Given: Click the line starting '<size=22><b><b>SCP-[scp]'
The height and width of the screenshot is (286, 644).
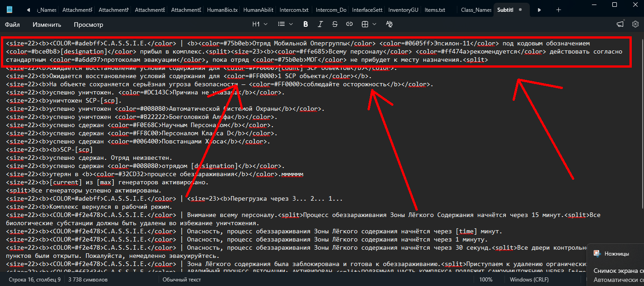Looking at the screenshot, I should (49, 150).
